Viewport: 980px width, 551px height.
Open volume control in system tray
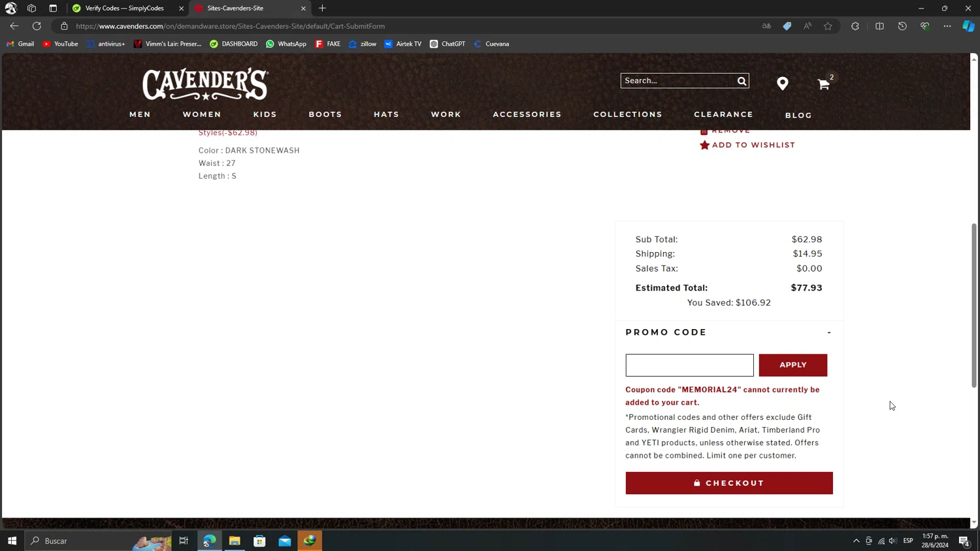[x=892, y=541]
